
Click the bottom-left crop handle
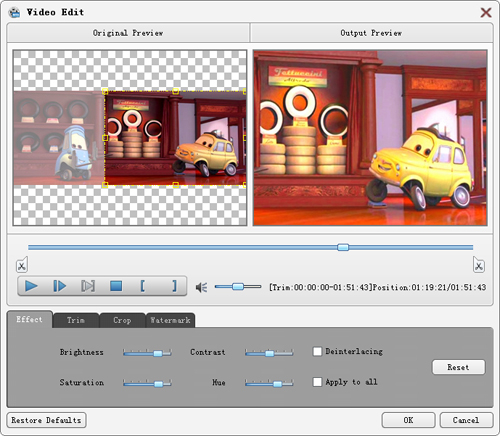pos(105,185)
